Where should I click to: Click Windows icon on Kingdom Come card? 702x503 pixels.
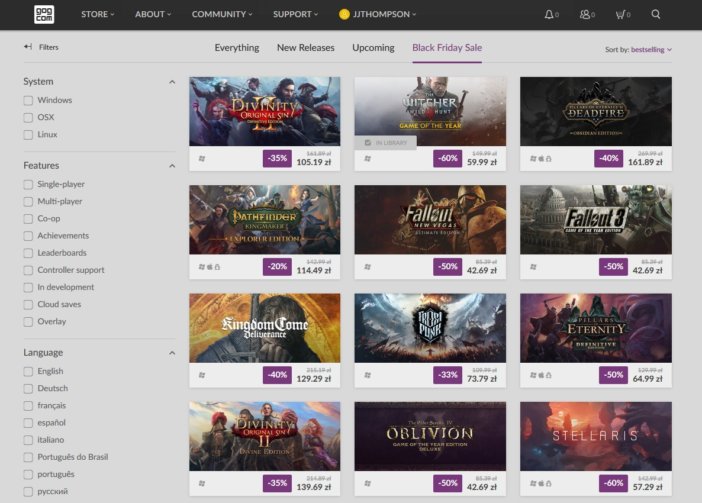point(202,375)
